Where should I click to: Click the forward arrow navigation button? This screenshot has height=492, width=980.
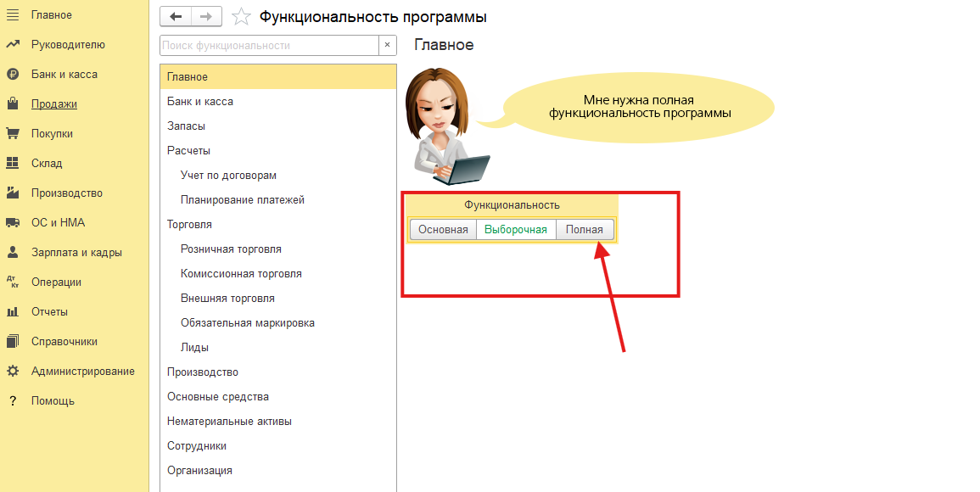pos(206,16)
